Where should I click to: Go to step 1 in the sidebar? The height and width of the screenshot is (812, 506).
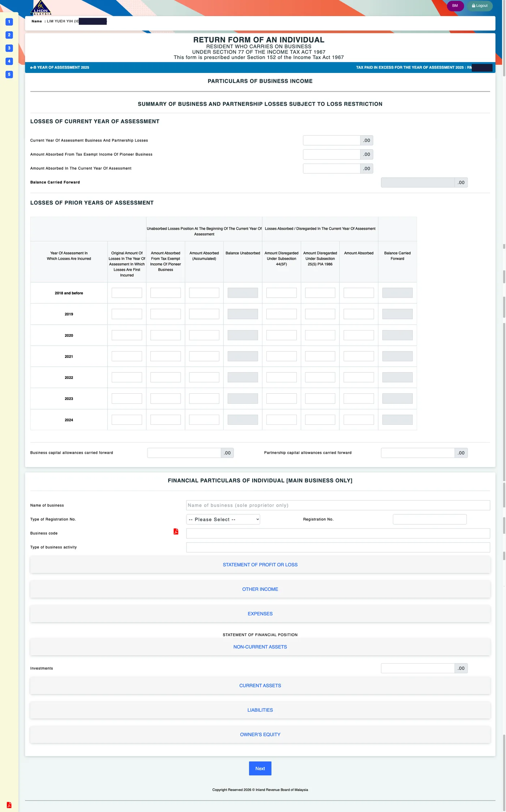click(9, 22)
